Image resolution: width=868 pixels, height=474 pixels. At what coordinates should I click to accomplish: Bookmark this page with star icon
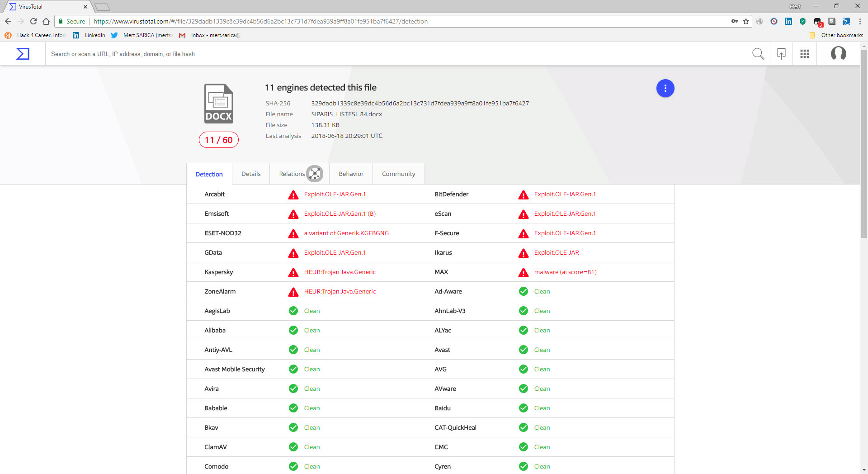tap(746, 21)
